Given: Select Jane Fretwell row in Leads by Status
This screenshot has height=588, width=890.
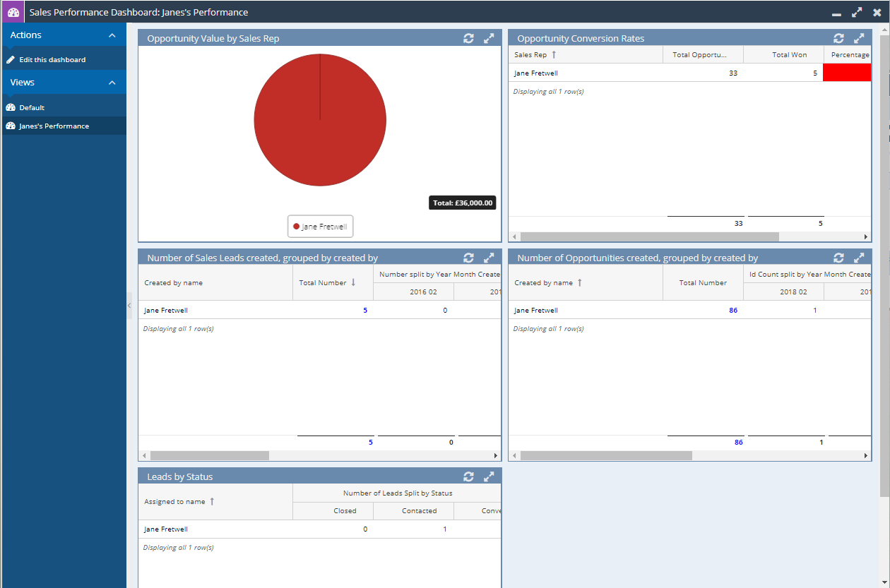Looking at the screenshot, I should [x=319, y=529].
